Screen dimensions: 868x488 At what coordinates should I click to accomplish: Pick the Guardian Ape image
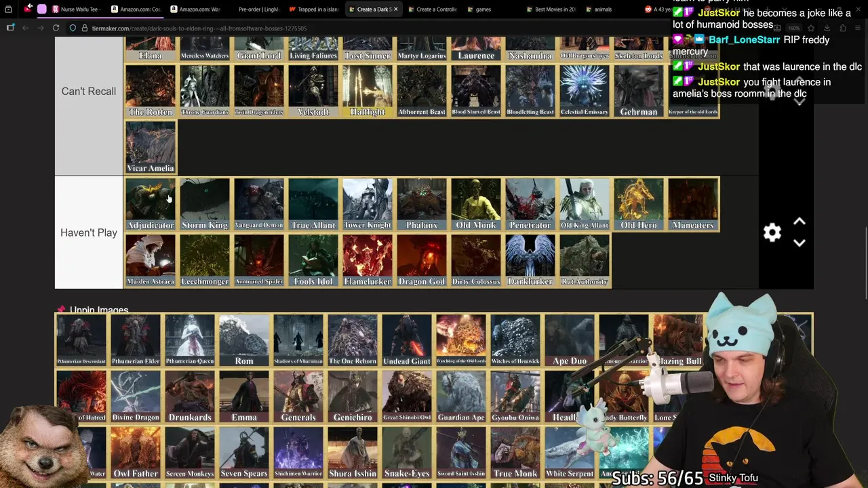[461, 396]
